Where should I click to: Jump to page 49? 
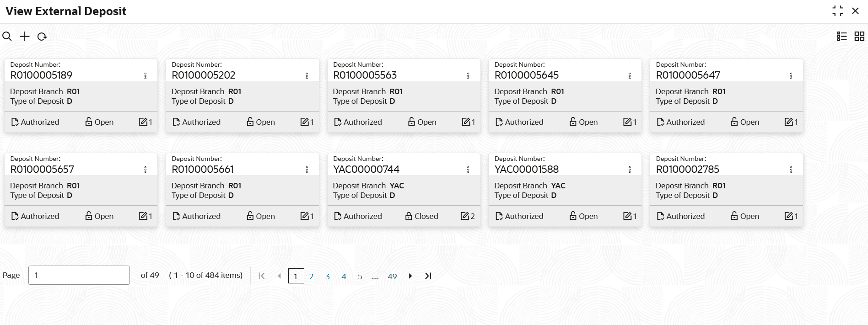click(392, 276)
